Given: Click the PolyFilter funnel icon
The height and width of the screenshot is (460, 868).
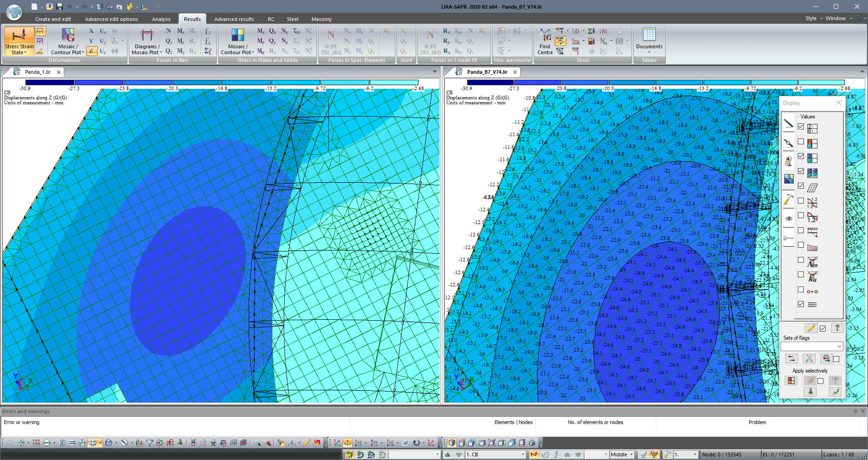Looking at the screenshot, I should pyautogui.click(x=150, y=442).
